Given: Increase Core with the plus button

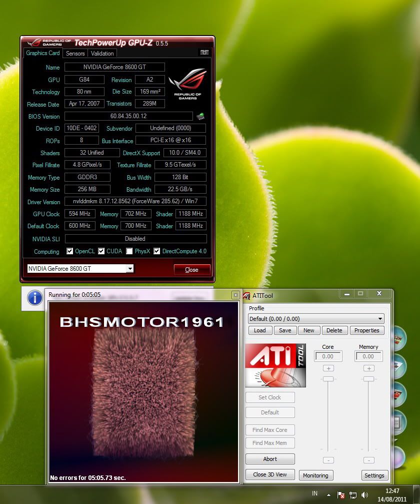Looking at the screenshot, I should pos(328,368).
